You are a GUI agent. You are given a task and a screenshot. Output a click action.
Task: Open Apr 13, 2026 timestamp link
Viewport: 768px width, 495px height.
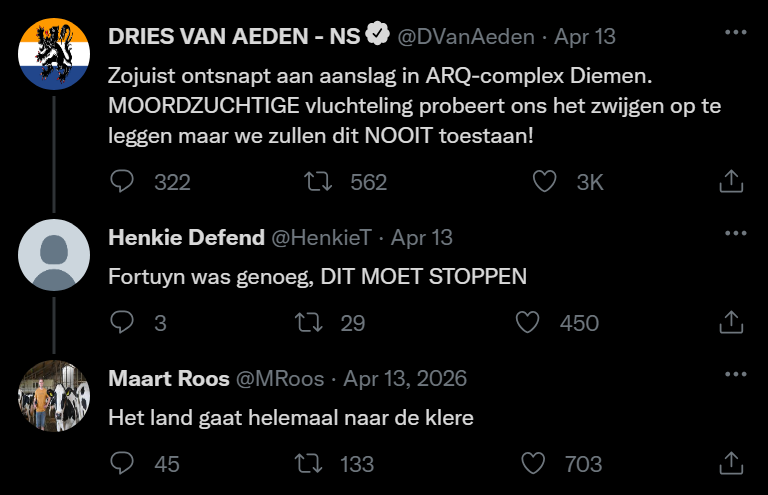click(405, 379)
